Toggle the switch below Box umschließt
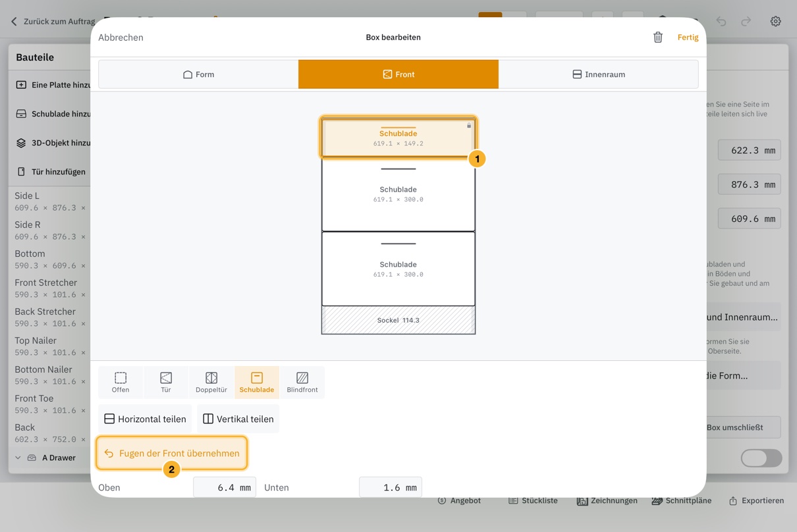This screenshot has height=532, width=797. coord(761,458)
